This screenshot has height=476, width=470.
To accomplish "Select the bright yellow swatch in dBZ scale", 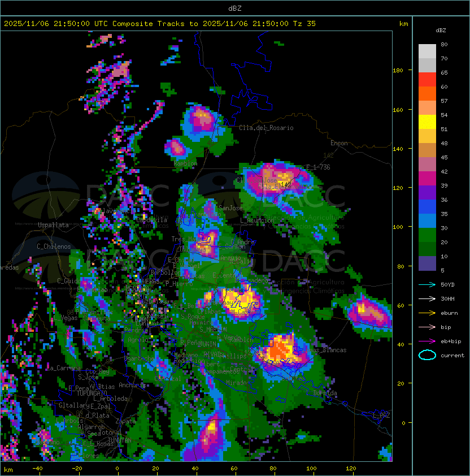I will (427, 122).
